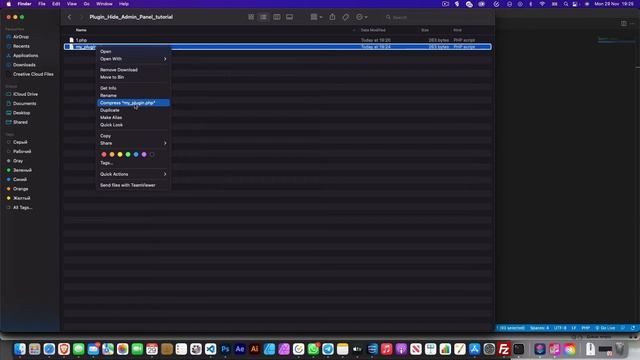Open Photoshop from the Dock
Image resolution: width=640 pixels, height=360 pixels.
[225, 349]
